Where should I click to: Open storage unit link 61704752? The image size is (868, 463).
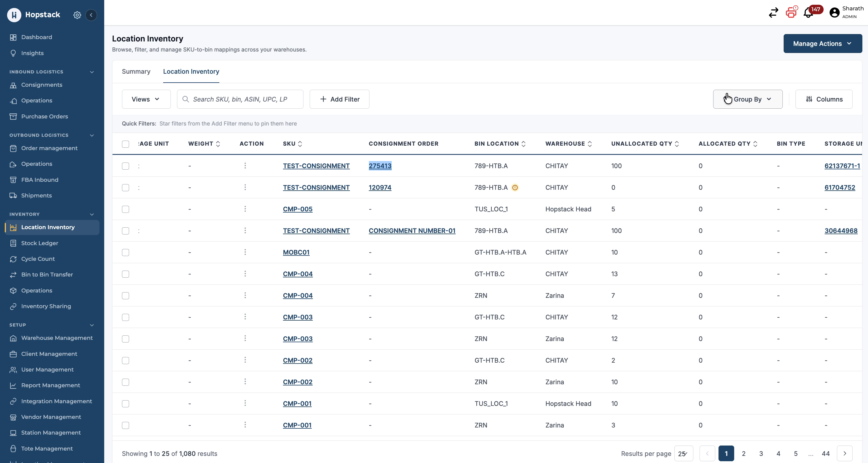pyautogui.click(x=839, y=187)
